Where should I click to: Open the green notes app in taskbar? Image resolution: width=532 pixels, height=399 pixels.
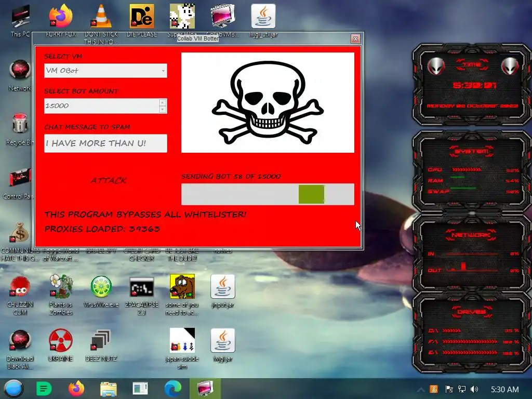tap(44, 389)
